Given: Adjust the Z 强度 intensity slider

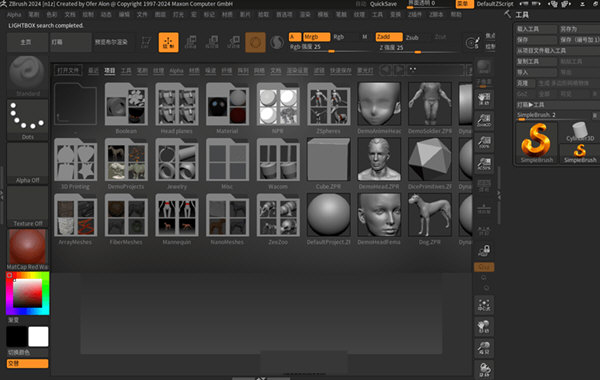Looking at the screenshot, I should point(418,47).
